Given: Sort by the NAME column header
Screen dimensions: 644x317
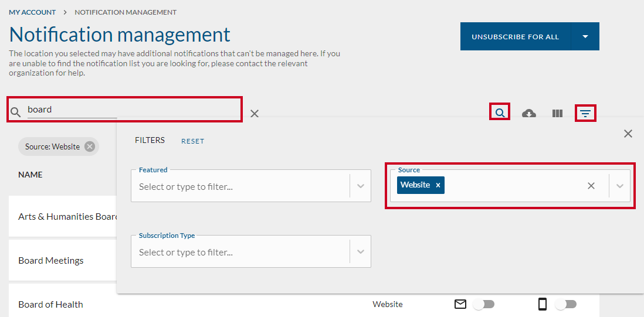Looking at the screenshot, I should coord(30,175).
